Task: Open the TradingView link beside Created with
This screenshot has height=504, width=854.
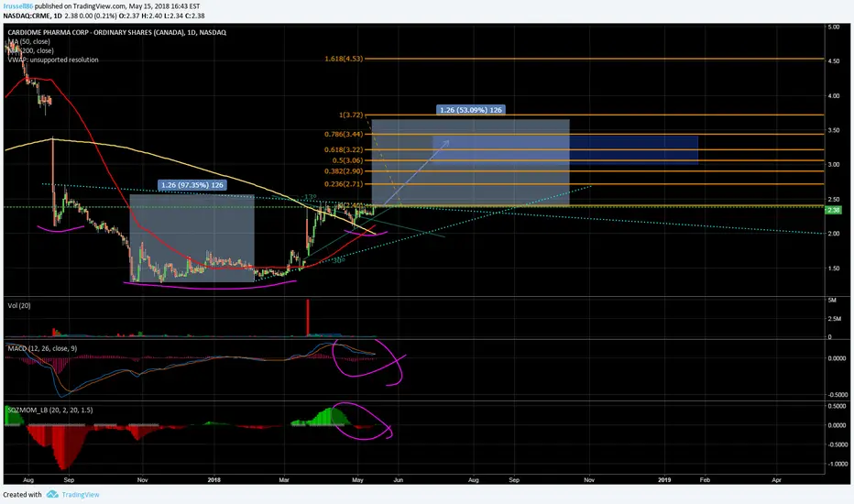Action: (80, 495)
